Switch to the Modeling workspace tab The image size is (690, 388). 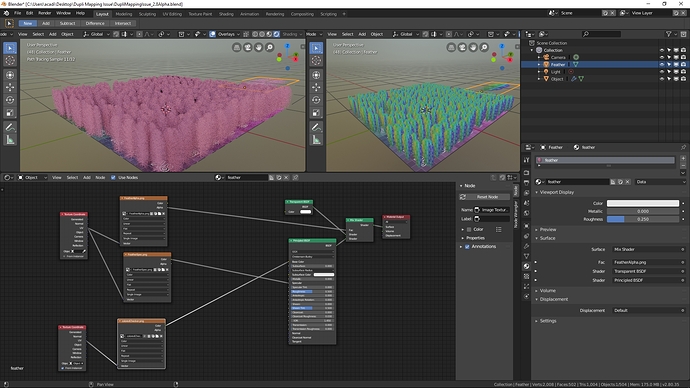(124, 14)
